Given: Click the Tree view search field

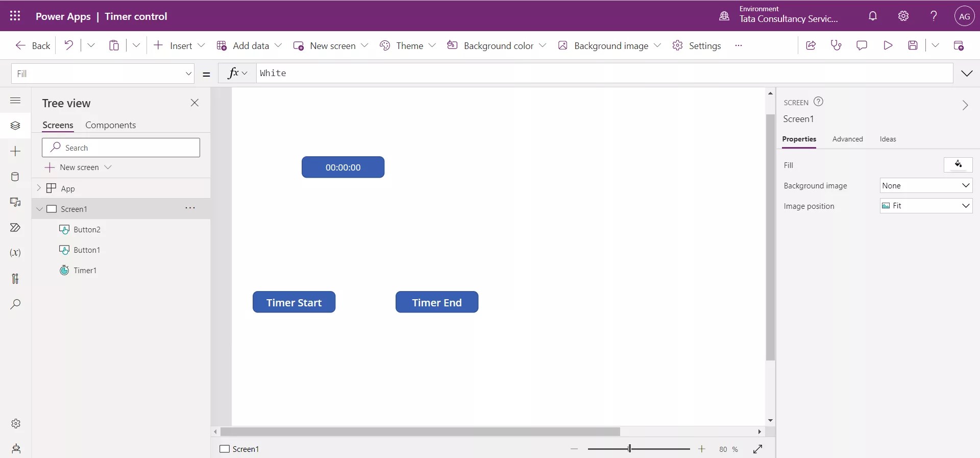Looking at the screenshot, I should (x=121, y=148).
